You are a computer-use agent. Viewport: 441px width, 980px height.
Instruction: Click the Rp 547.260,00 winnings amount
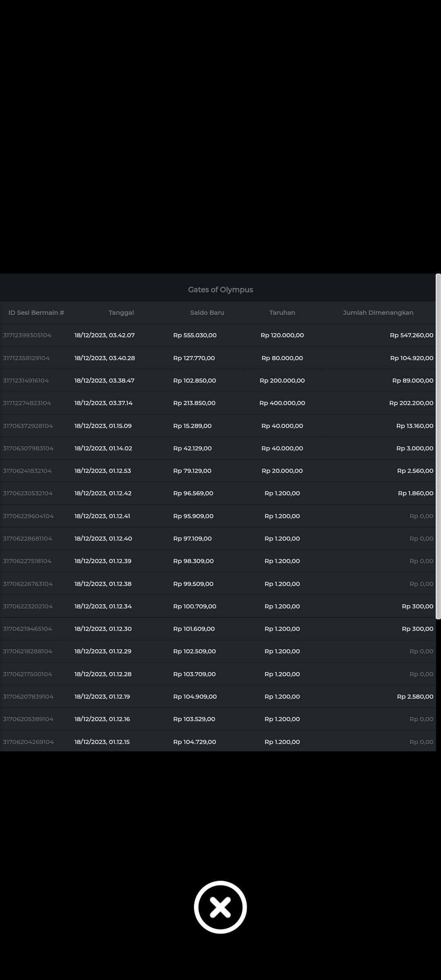(x=411, y=335)
